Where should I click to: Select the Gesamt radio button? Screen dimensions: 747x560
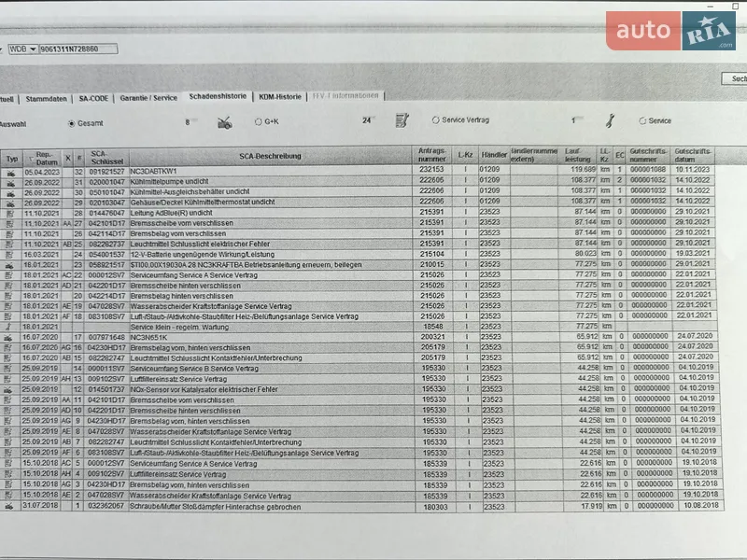71,122
